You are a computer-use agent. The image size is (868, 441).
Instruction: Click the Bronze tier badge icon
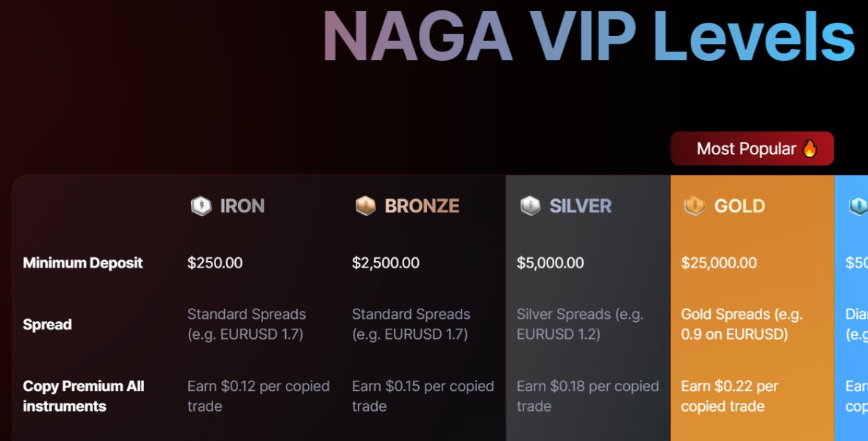[365, 206]
